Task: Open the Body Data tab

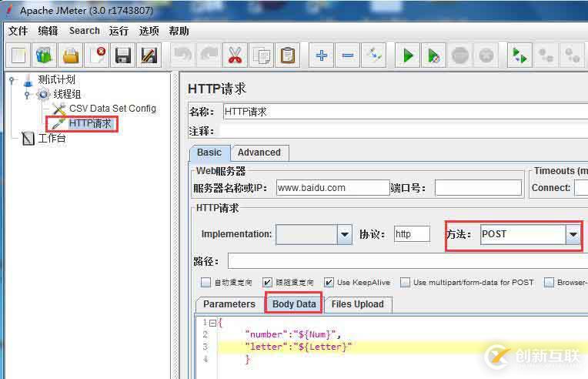Action: click(x=294, y=304)
